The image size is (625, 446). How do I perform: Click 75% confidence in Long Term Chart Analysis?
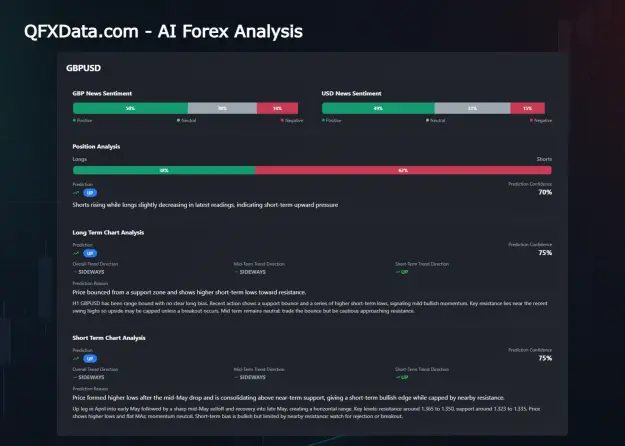tap(545, 253)
